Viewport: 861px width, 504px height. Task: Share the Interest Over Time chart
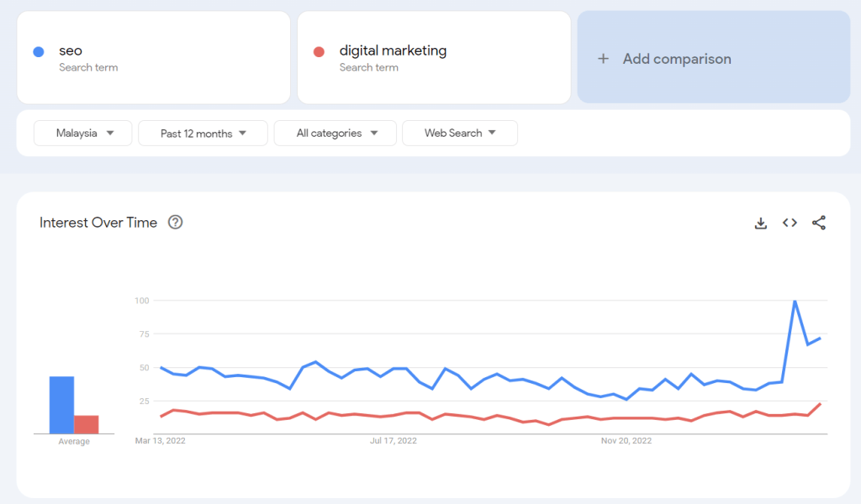click(x=819, y=223)
